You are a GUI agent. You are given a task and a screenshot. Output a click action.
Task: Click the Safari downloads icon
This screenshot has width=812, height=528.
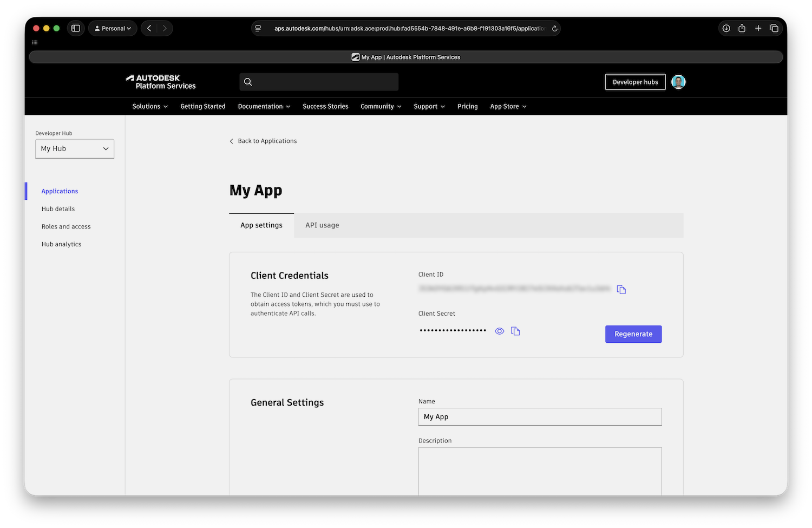(x=726, y=28)
